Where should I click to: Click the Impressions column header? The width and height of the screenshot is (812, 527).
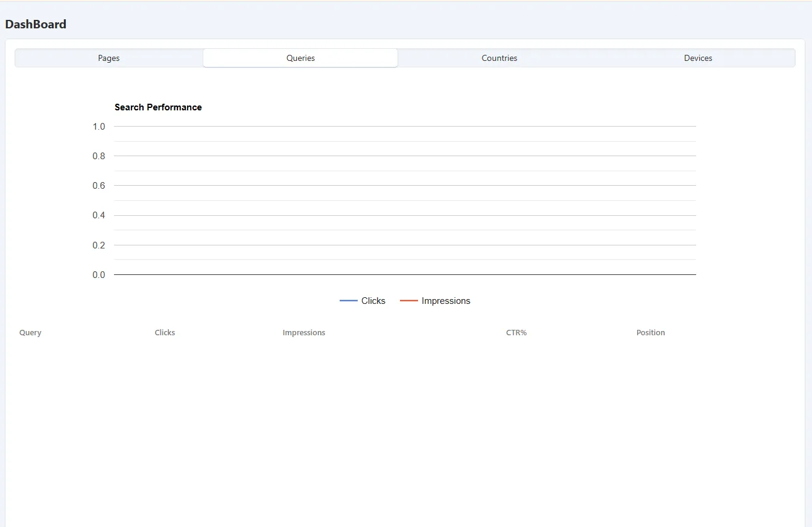pos(304,333)
